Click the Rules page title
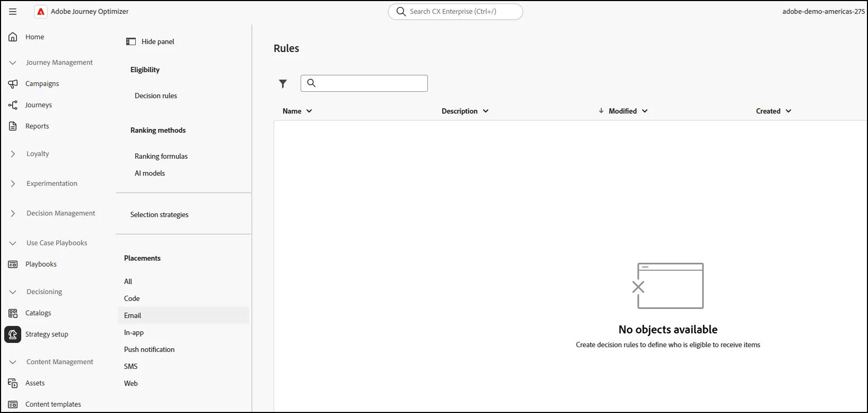 coord(286,48)
